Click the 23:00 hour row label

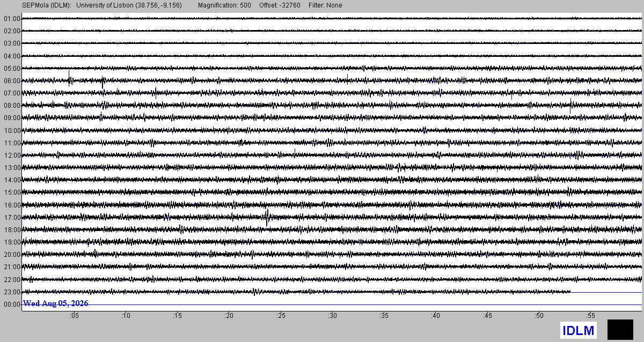click(x=12, y=292)
